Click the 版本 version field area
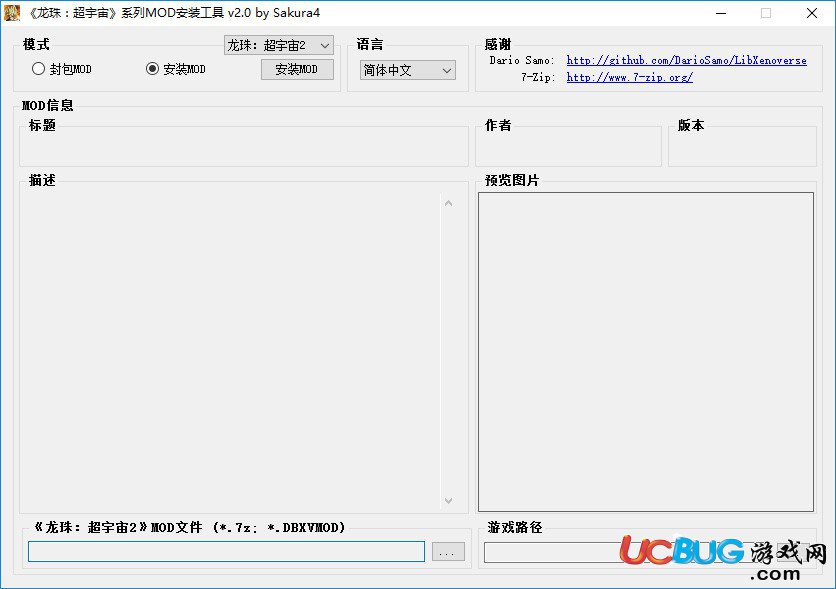The width and height of the screenshot is (836, 589). [742, 149]
